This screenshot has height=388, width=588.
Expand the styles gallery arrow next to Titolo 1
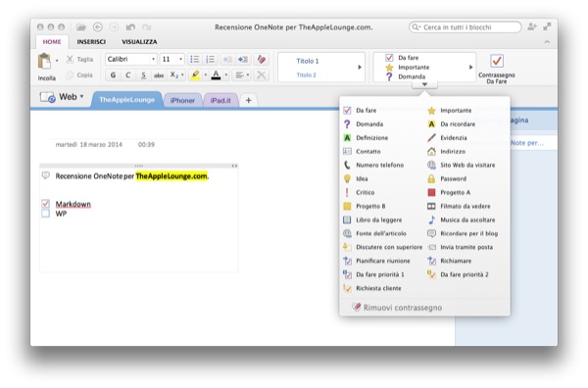pos(360,67)
